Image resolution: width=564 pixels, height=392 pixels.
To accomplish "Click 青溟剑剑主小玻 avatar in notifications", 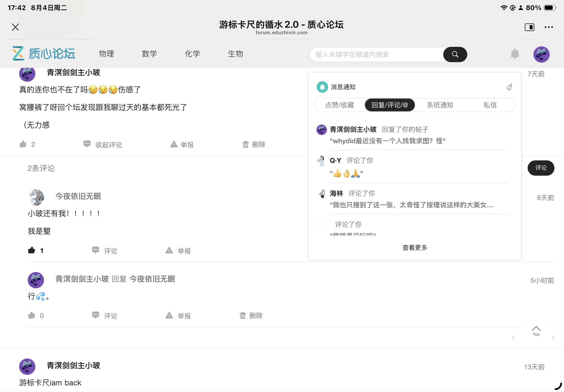I will 321,130.
